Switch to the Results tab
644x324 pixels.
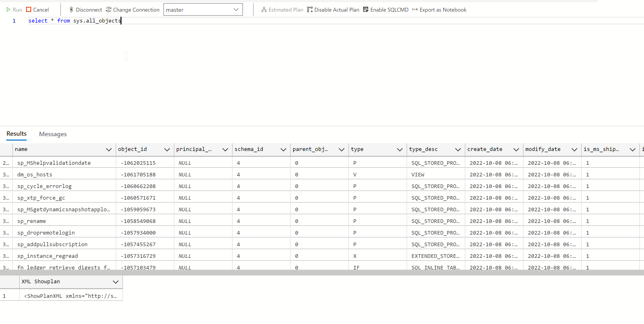[16, 134]
